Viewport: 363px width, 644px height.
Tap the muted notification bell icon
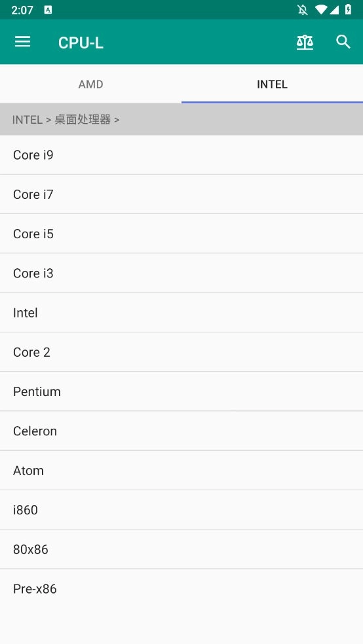click(x=303, y=10)
